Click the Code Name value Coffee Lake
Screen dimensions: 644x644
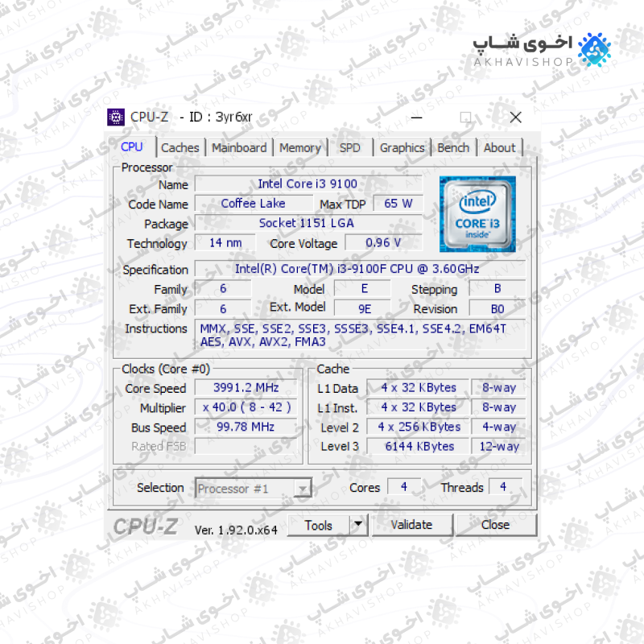point(254,204)
